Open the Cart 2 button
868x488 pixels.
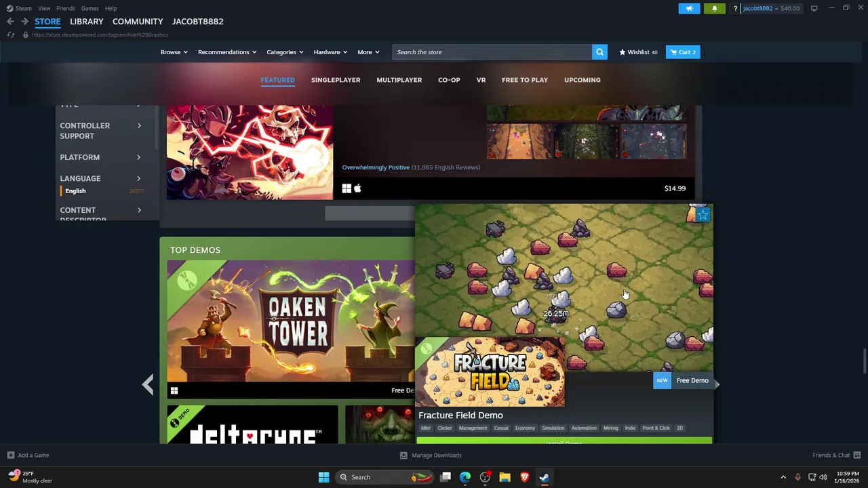[x=683, y=52]
